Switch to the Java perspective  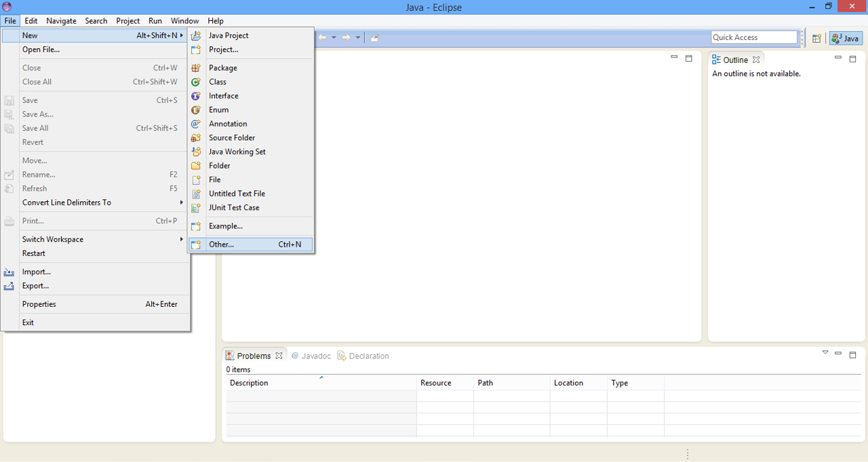click(844, 37)
